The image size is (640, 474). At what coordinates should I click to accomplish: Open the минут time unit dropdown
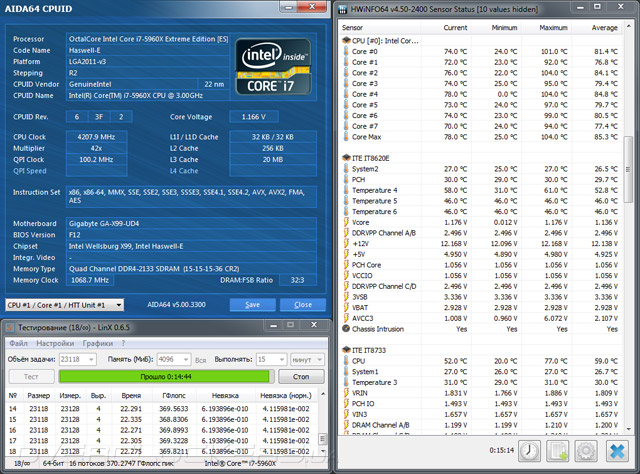(307, 359)
